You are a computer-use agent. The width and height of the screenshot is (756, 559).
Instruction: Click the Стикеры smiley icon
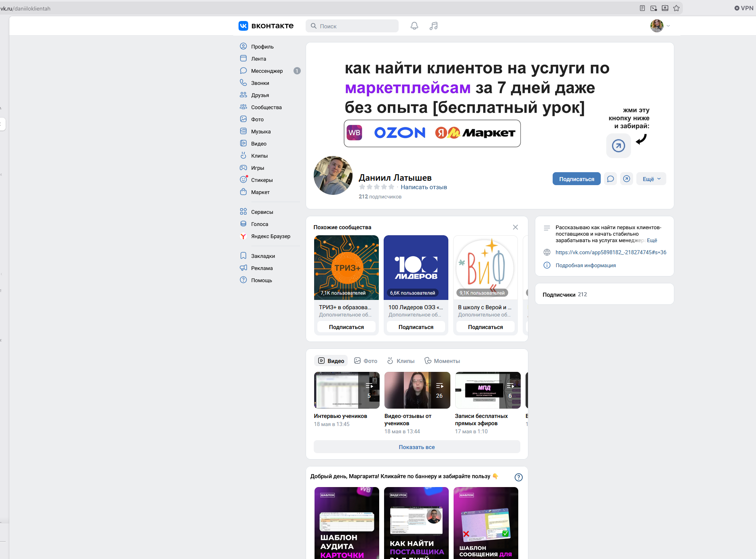(243, 180)
